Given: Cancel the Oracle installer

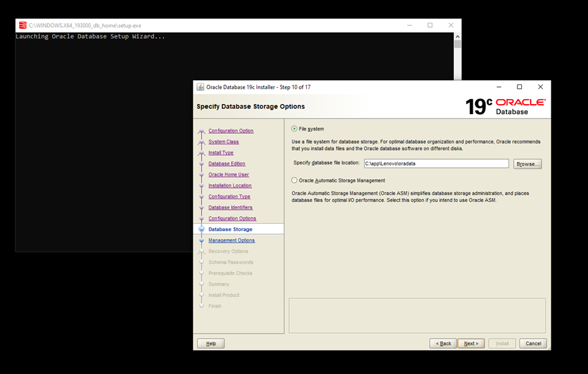Looking at the screenshot, I should click(533, 343).
